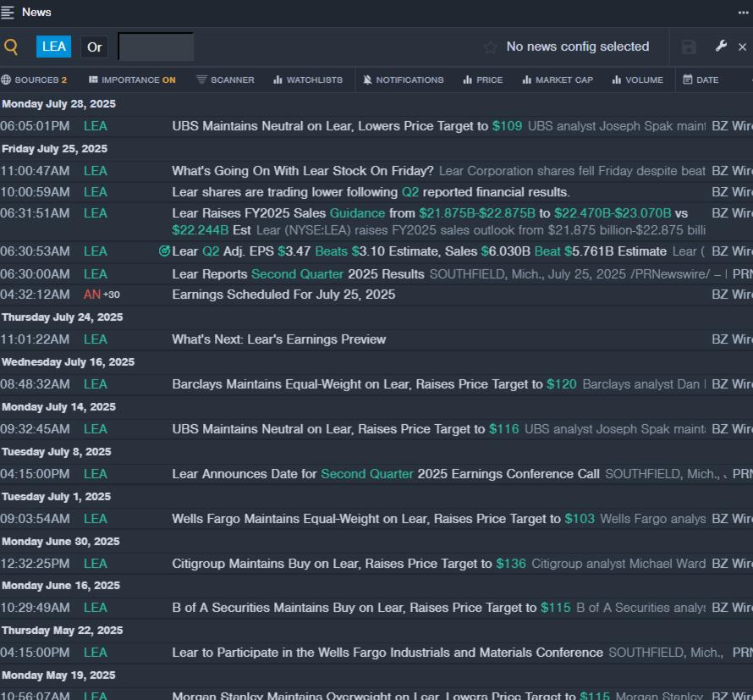Click LEA ticker in the 12:32:25PM row
Screen dimensions: 753x700
click(x=95, y=564)
